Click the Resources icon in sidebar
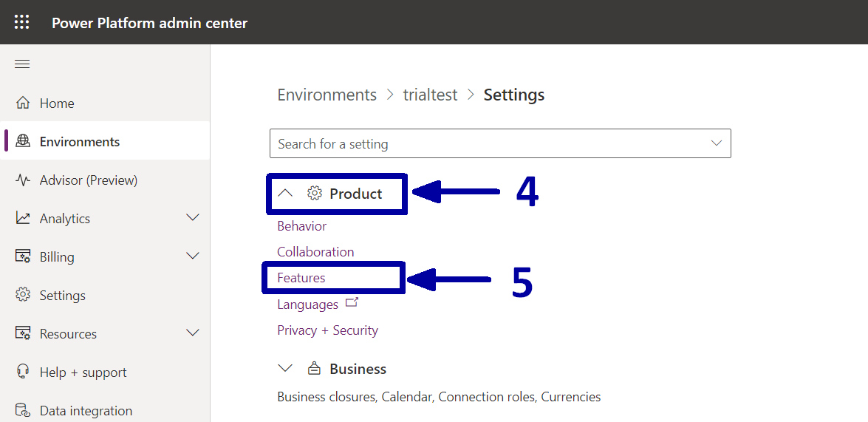The image size is (868, 422). tap(23, 334)
